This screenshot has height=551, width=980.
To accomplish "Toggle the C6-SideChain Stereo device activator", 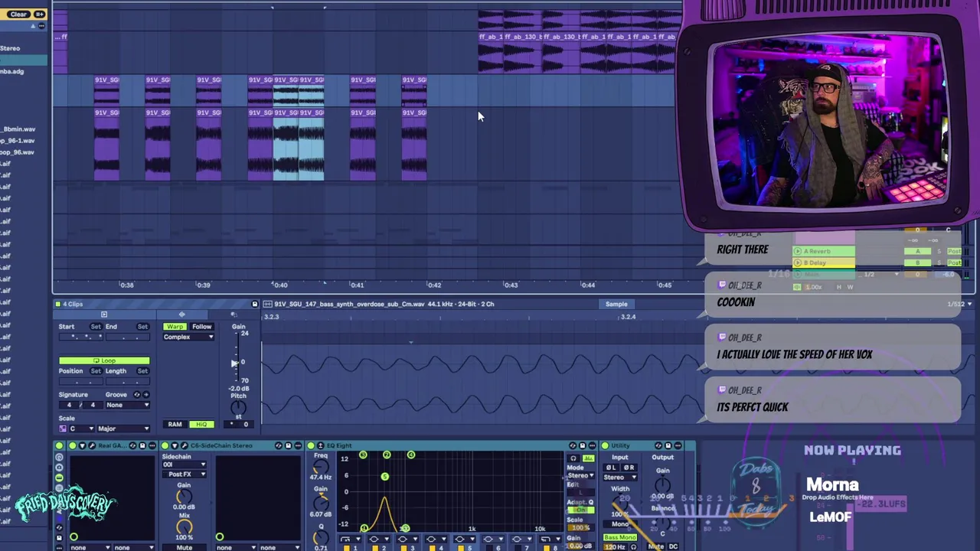I will coord(165,445).
